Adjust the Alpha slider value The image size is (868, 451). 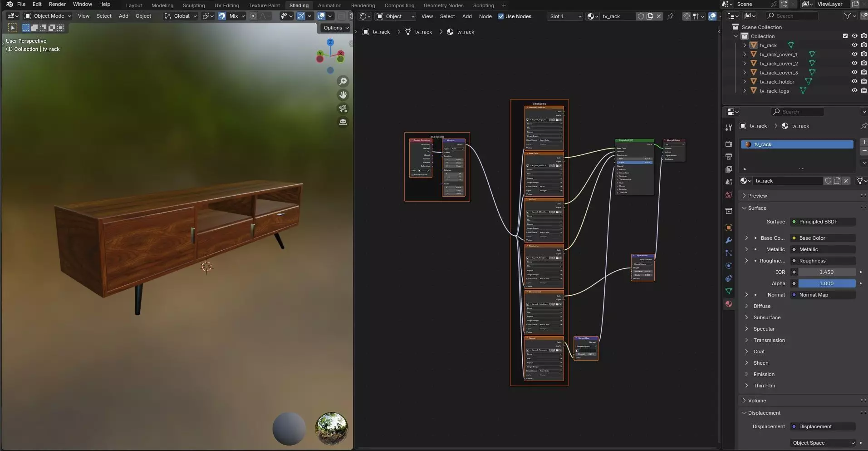pos(826,283)
